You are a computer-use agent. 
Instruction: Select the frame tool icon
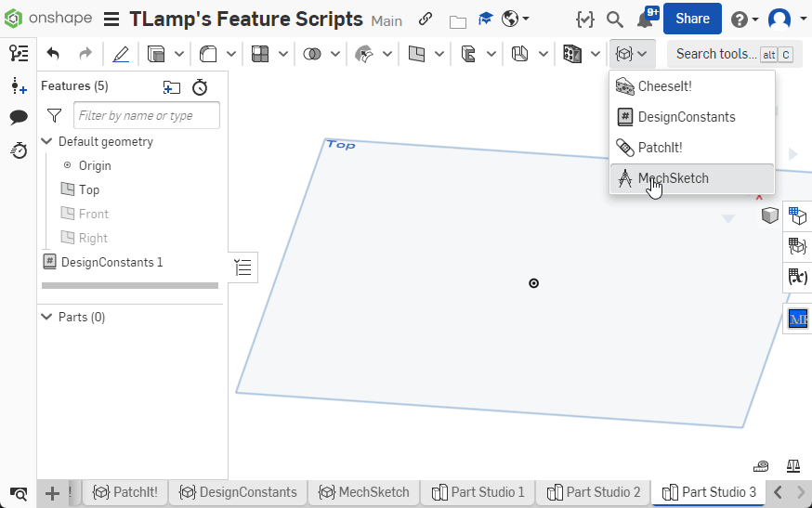pyautogui.click(x=519, y=54)
